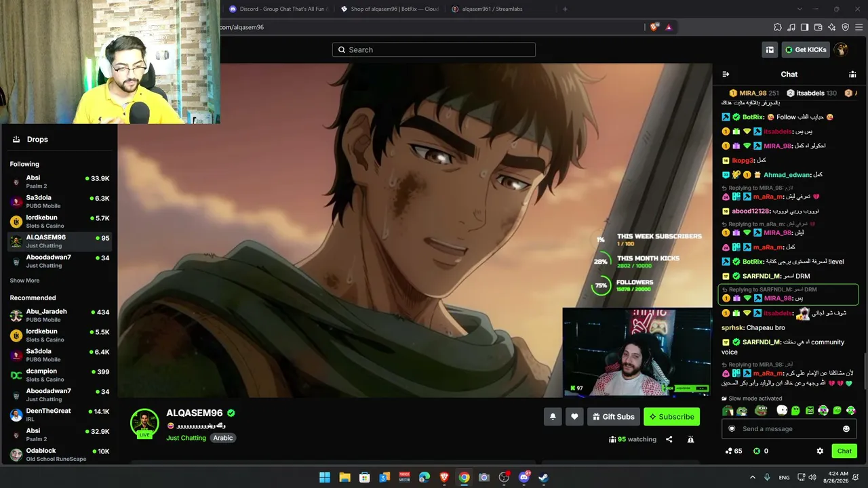Share the stream via share icon
Screen dimensions: 868x488
pos(669,439)
